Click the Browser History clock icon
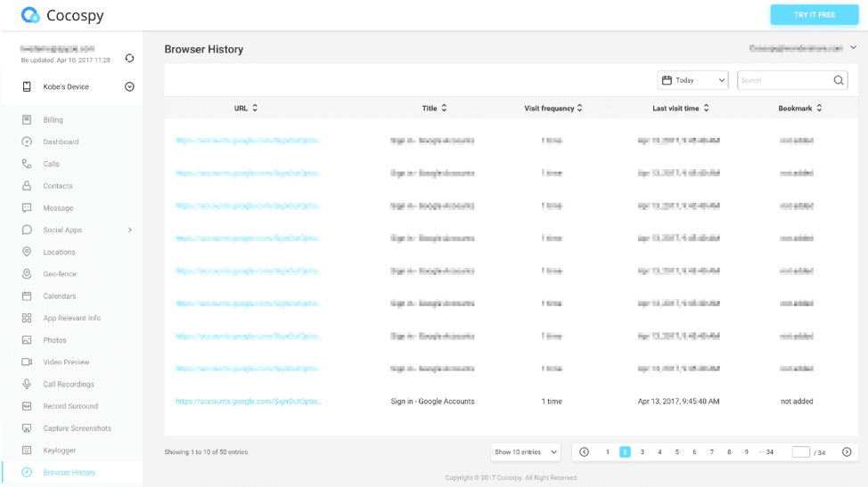868x487 pixels. click(x=27, y=472)
